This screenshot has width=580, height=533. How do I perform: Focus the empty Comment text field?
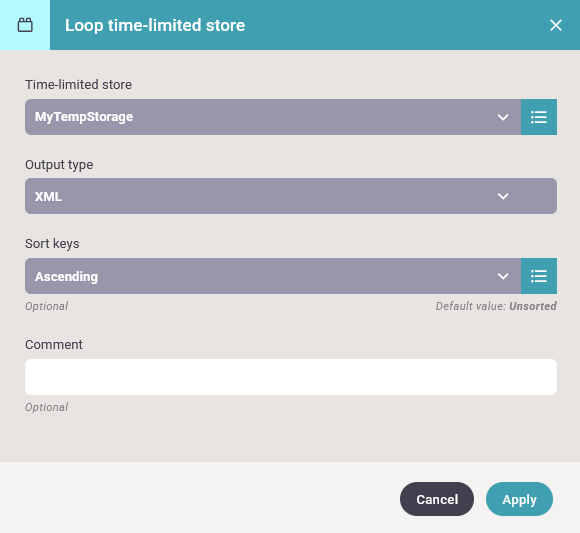[x=291, y=377]
